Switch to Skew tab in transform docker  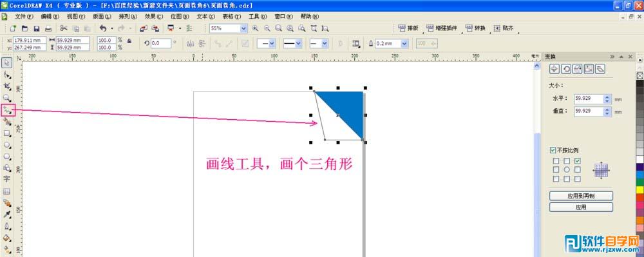[x=600, y=69]
